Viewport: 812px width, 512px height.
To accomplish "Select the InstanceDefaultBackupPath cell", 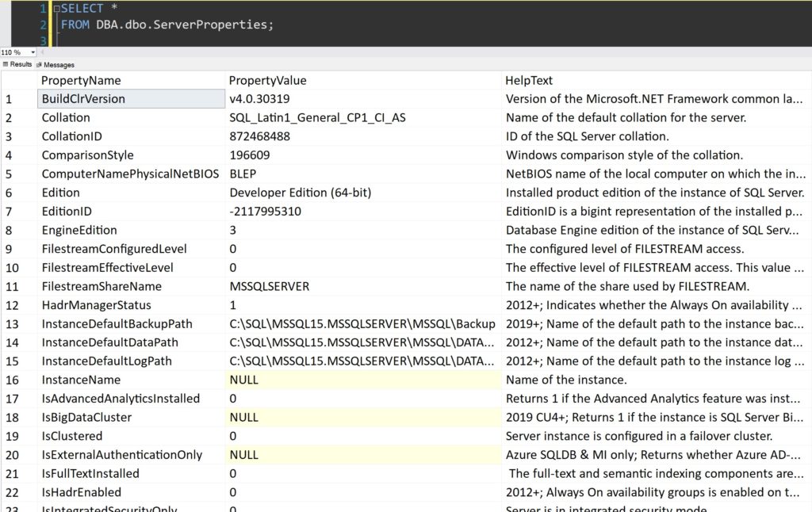I will (x=132, y=323).
